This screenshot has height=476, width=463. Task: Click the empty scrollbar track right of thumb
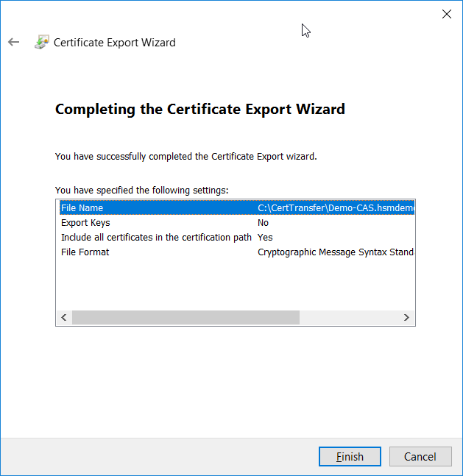pyautogui.click(x=350, y=317)
